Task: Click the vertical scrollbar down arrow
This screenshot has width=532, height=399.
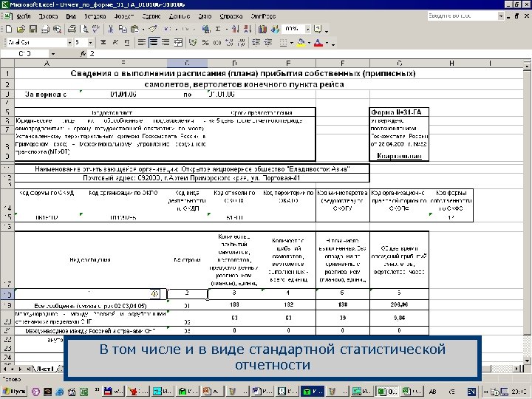Action: coord(527,361)
